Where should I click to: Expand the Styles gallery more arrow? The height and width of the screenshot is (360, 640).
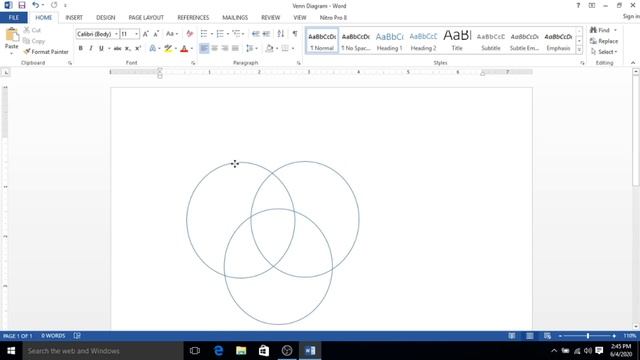579,49
